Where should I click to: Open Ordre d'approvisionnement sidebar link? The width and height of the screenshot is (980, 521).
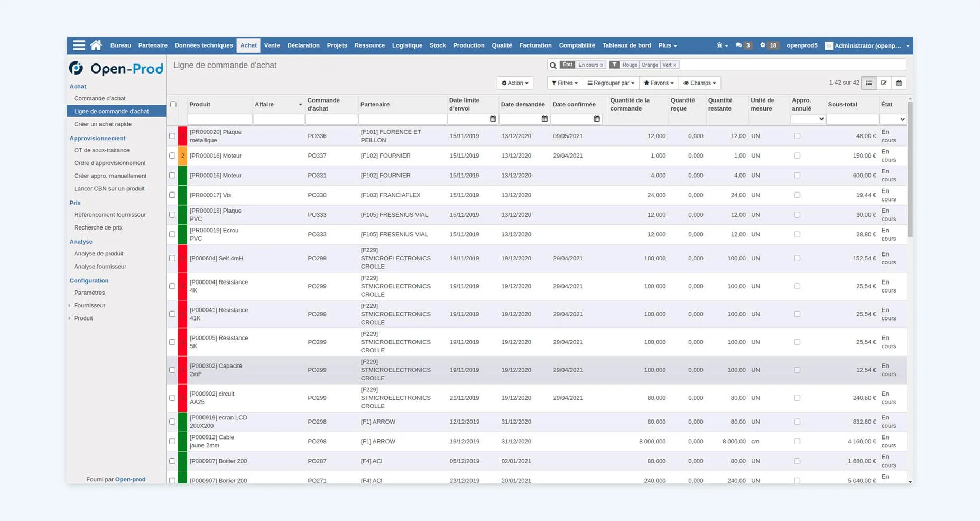tap(110, 163)
